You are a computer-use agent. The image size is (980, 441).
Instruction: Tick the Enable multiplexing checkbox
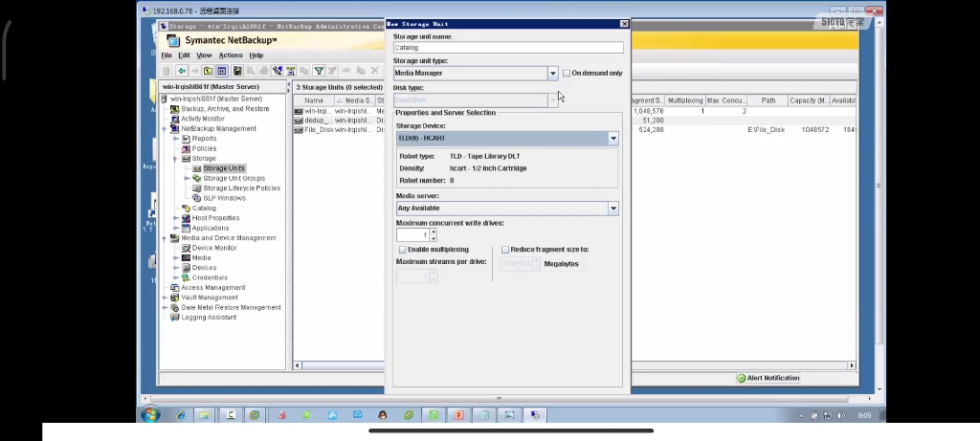[x=403, y=250]
